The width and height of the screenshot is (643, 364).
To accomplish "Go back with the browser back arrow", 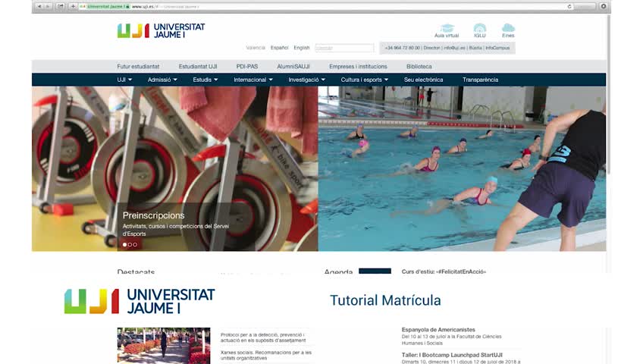I will (x=39, y=7).
